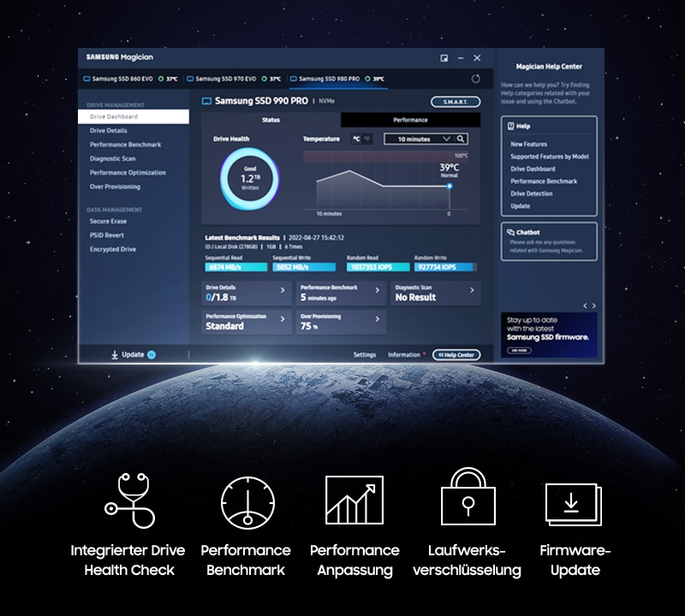Click the blue N update notification badge
Screen dimensions: 685x616
pos(152,354)
